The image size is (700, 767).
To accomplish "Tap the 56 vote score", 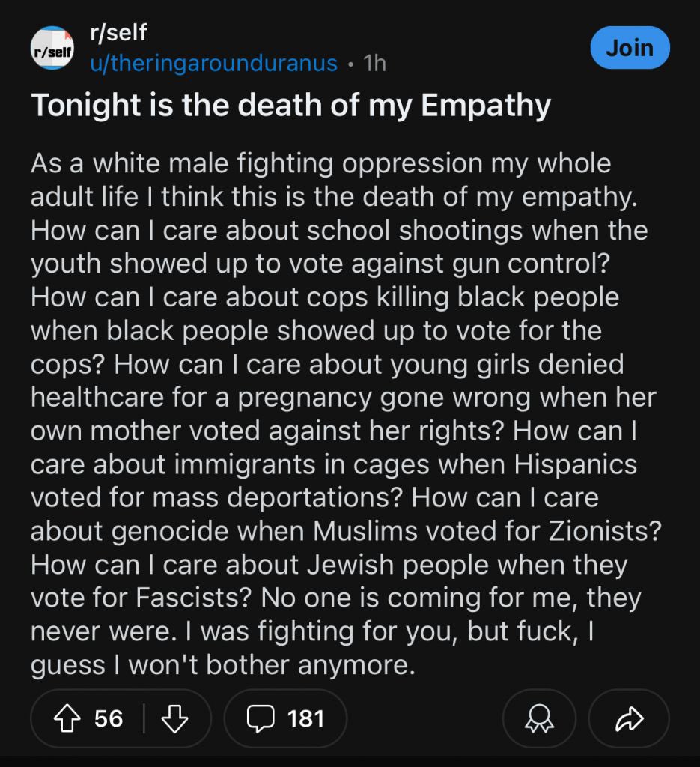I will (x=109, y=719).
